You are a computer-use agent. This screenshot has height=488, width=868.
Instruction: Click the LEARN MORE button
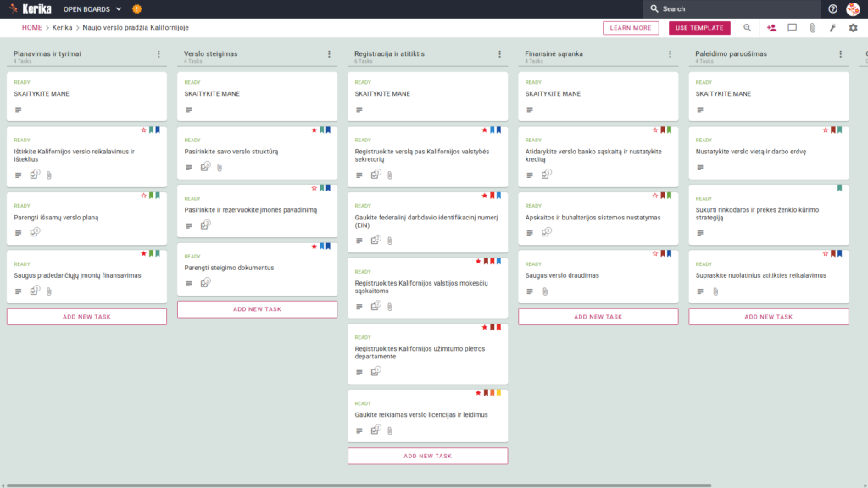[x=631, y=28]
